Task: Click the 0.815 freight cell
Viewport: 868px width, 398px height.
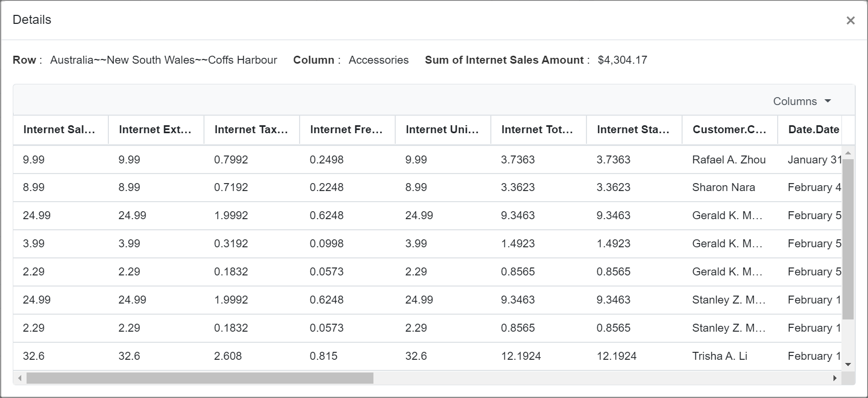Action: 347,356
